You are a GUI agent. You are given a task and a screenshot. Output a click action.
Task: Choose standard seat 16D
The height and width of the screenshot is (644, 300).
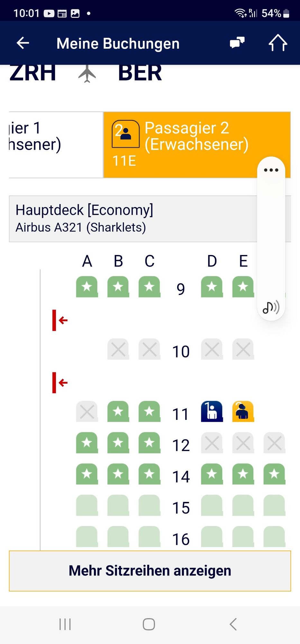212,536
